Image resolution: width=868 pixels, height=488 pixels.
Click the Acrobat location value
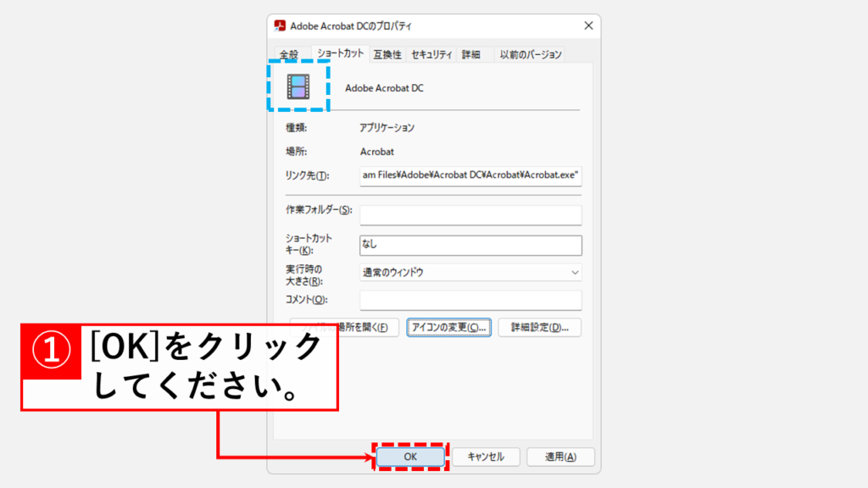[x=377, y=152]
